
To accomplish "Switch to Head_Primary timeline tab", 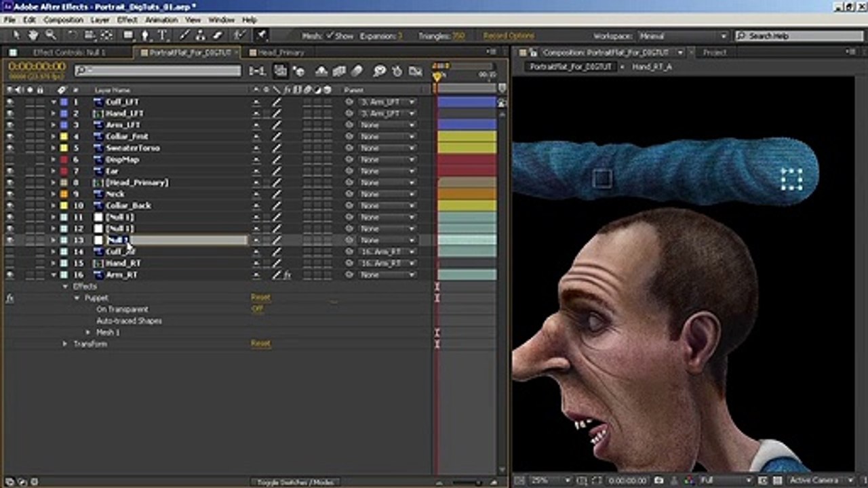I will [281, 52].
